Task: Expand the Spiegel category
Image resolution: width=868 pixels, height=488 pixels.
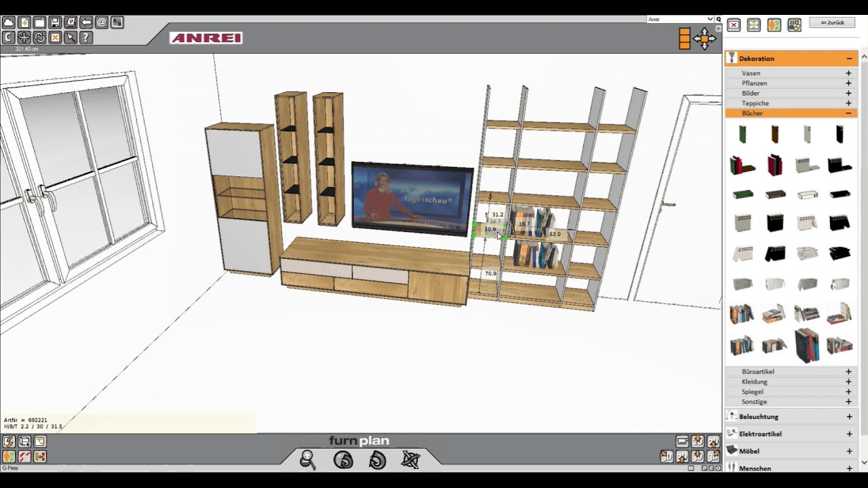Action: tap(848, 392)
